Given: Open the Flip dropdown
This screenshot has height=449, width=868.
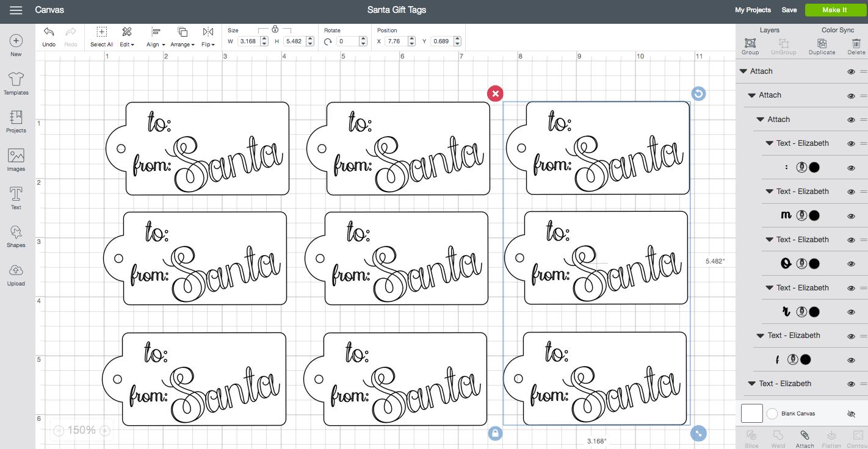Looking at the screenshot, I should [x=208, y=37].
